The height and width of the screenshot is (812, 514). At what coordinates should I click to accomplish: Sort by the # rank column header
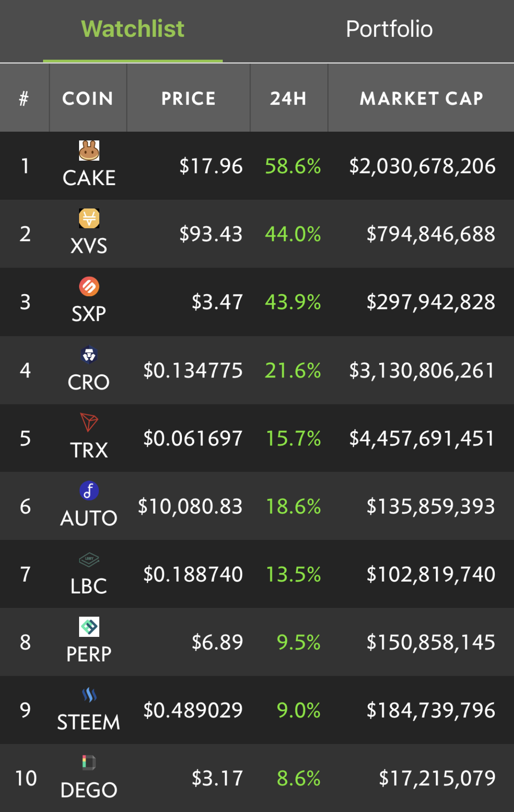[24, 98]
